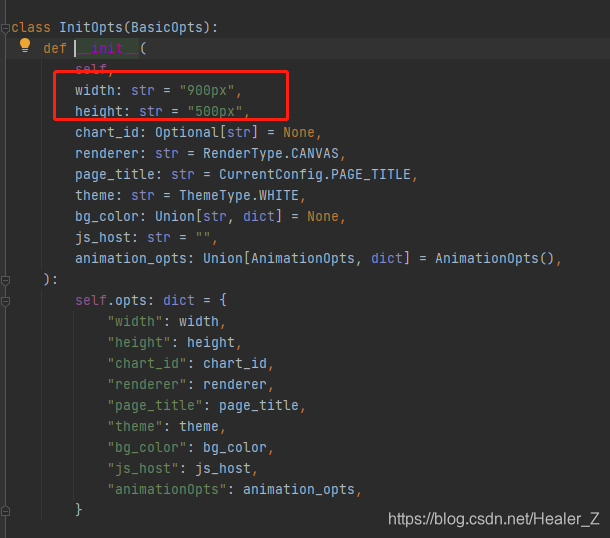Click class name InitOpts
This screenshot has height=538, width=610.
click(x=91, y=27)
